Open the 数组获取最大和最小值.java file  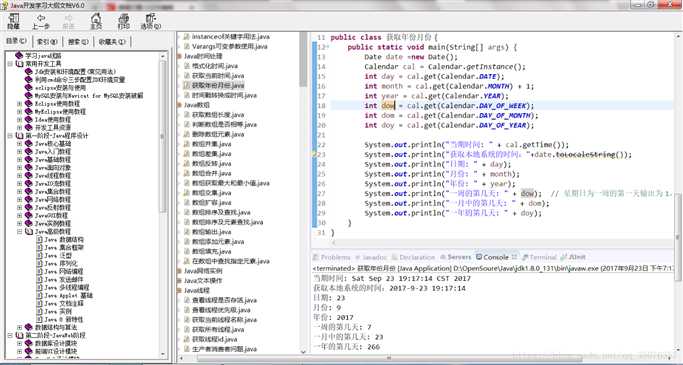230,183
